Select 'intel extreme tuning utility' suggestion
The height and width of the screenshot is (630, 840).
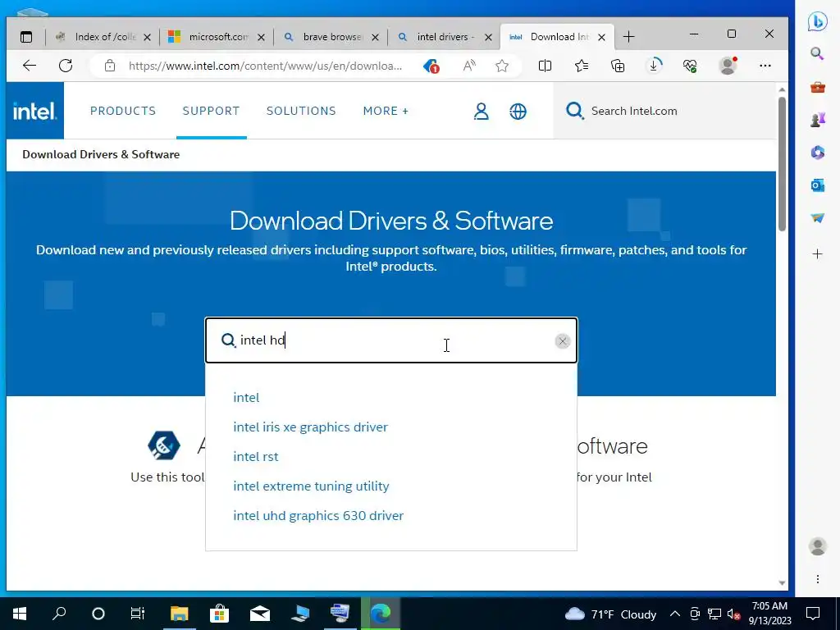pos(311,486)
